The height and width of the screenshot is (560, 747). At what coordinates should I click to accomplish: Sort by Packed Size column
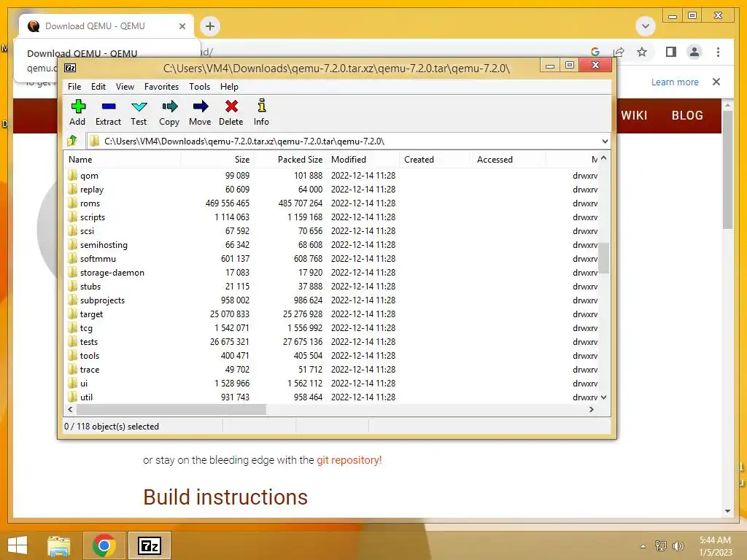290,160
